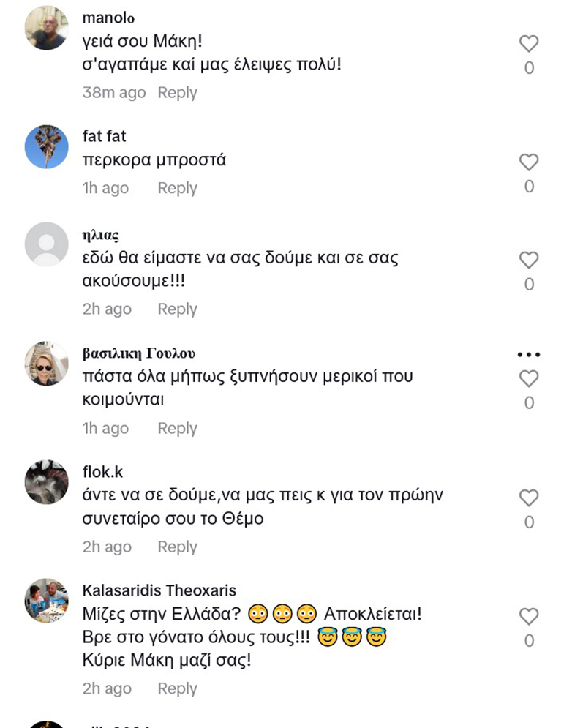Heart flok.k's comment

529,498
